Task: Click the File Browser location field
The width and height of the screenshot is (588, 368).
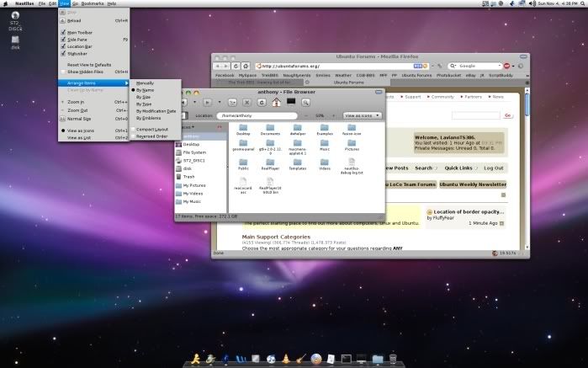Action: (x=257, y=115)
